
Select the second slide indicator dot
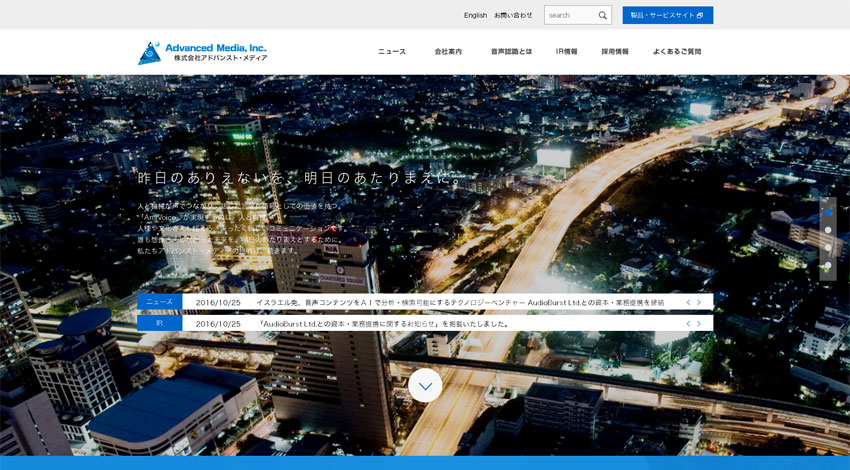click(x=828, y=230)
